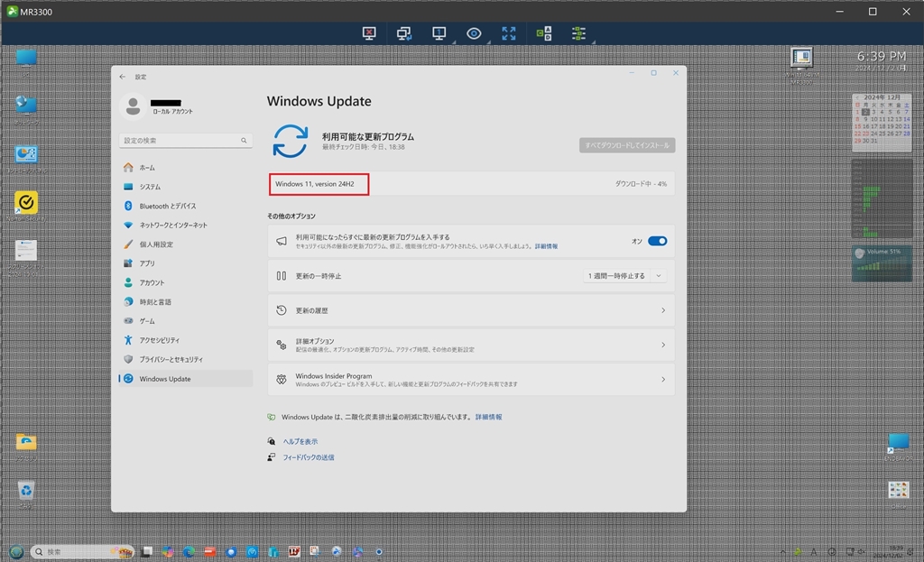Click 詳細情報 link beside carbon emissions text
Viewport: 924px width, 562px height.
coord(488,417)
